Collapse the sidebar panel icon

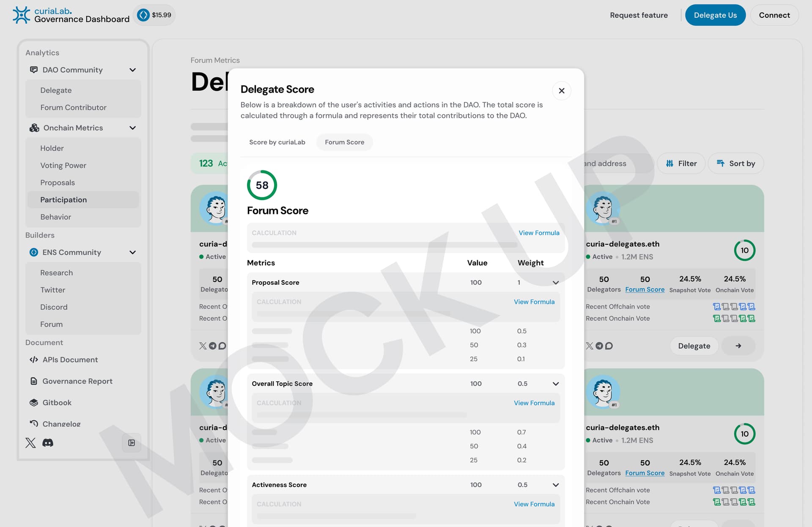132,442
